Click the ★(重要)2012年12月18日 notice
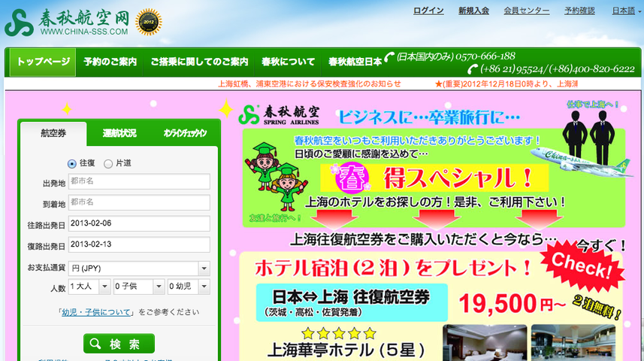Viewport: 644px width, 361px height. pyautogui.click(x=506, y=84)
